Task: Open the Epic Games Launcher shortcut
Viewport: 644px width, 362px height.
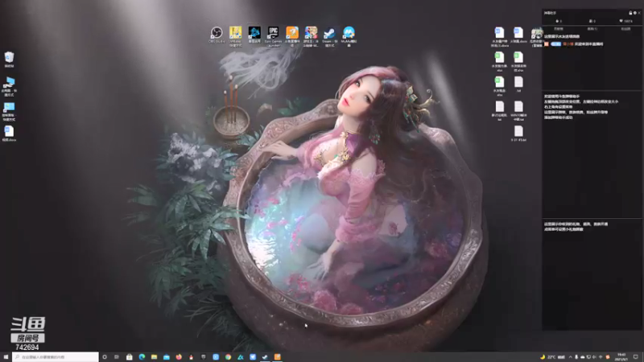Action: [x=273, y=36]
